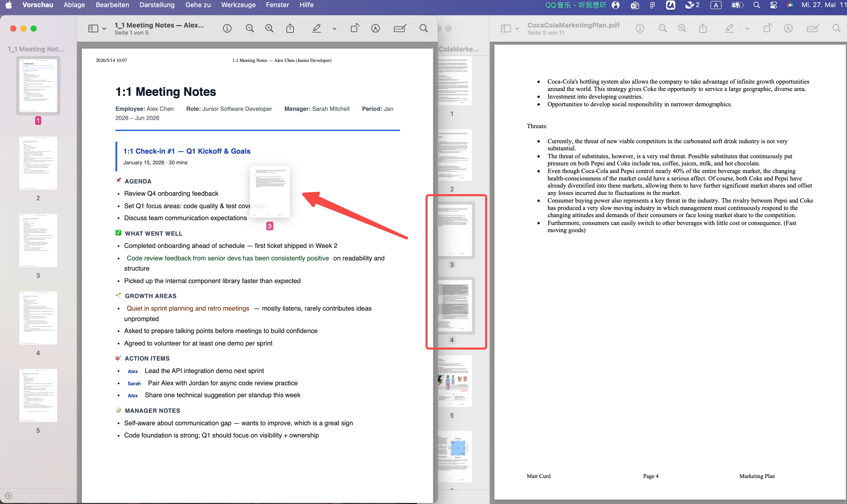Show markup toolbar in Meeting Notes window
The image size is (847, 504).
[x=375, y=29]
